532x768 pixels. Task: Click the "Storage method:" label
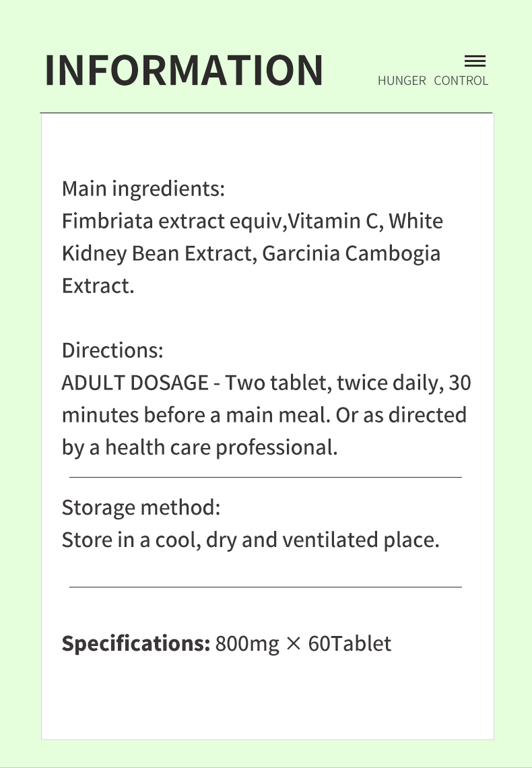coord(141,507)
